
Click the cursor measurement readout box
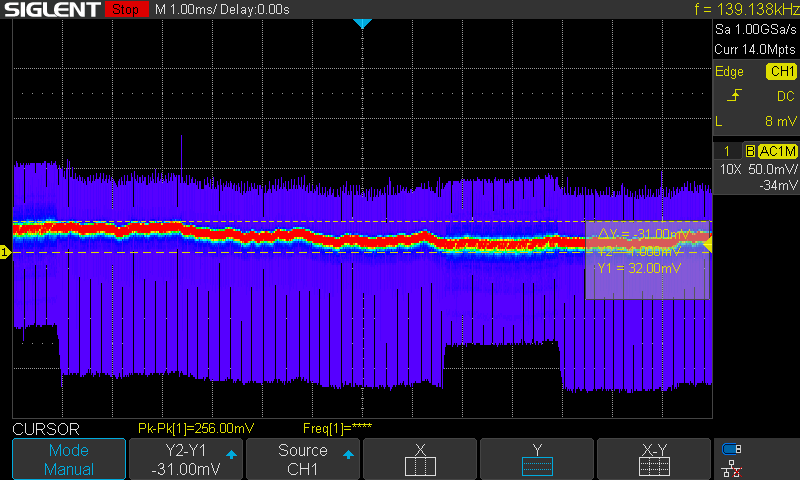click(x=646, y=259)
